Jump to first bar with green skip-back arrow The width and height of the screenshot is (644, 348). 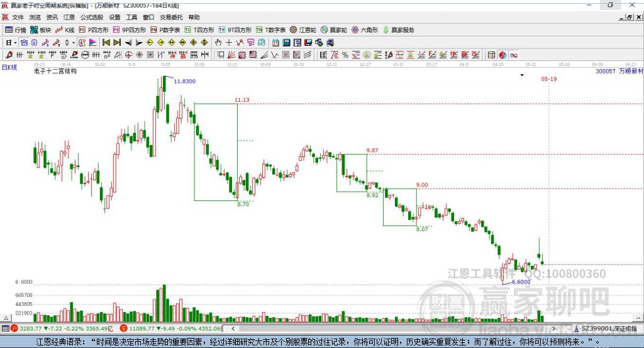click(x=106, y=43)
